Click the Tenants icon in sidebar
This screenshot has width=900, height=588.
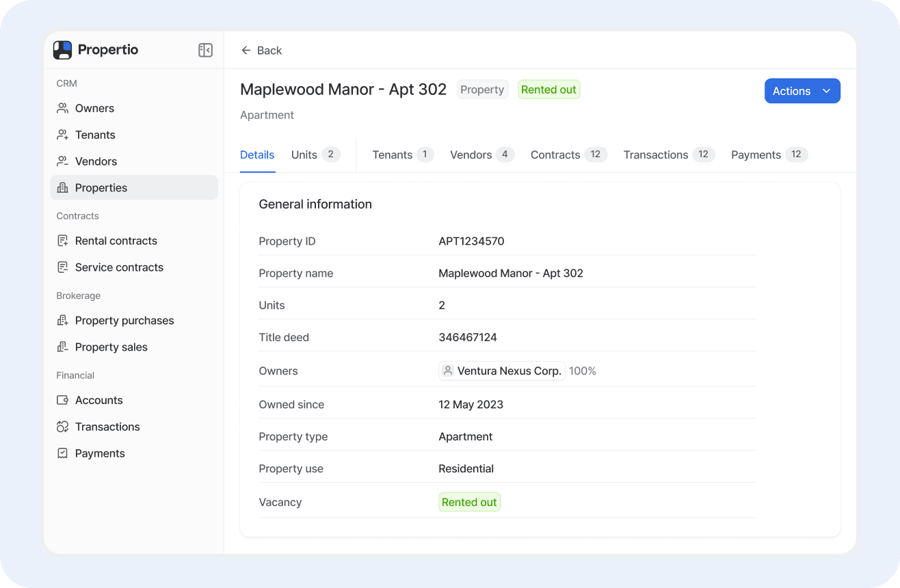point(63,135)
